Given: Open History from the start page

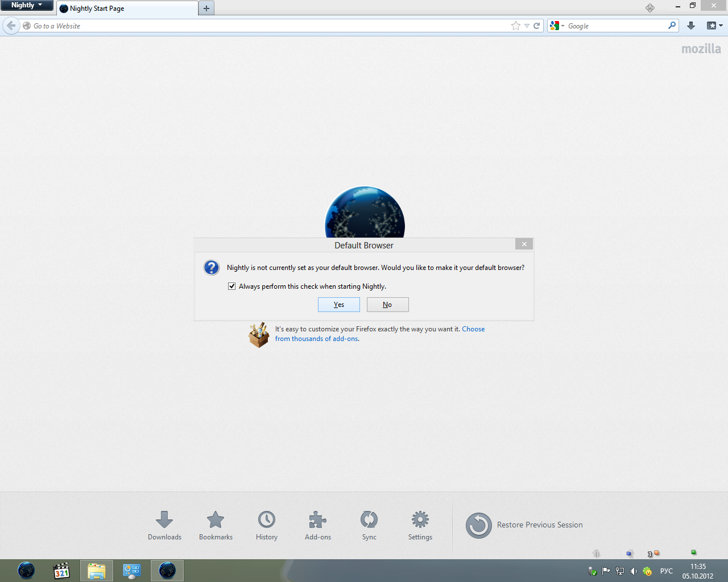Looking at the screenshot, I should pyautogui.click(x=267, y=525).
